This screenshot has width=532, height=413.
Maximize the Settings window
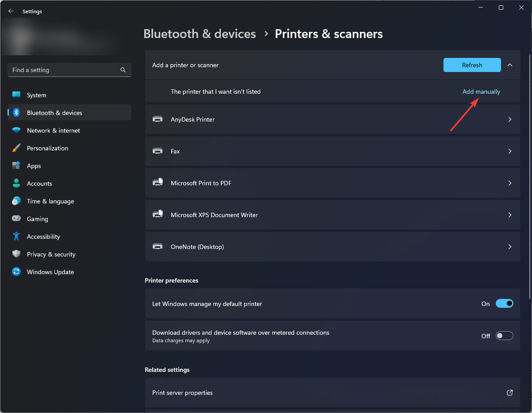tap(501, 8)
